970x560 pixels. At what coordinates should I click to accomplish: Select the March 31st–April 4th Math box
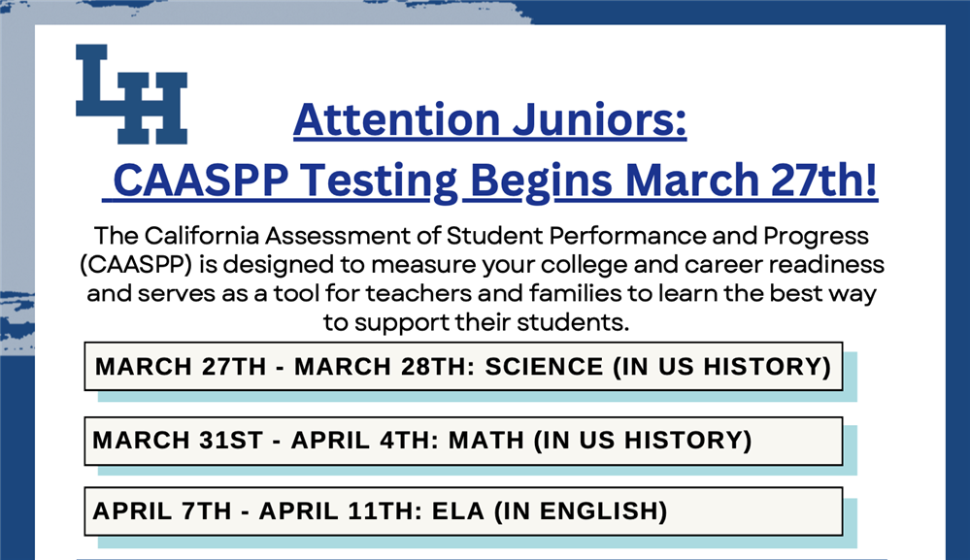click(463, 441)
